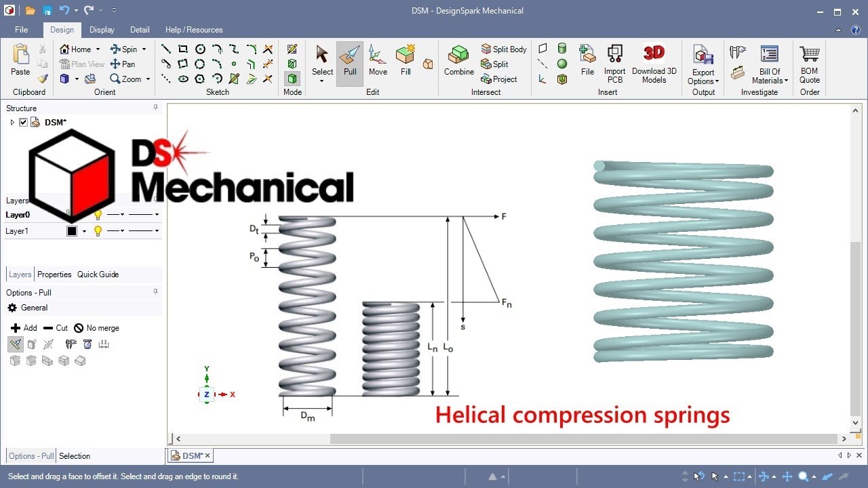Enable the Cut pull option

[56, 328]
